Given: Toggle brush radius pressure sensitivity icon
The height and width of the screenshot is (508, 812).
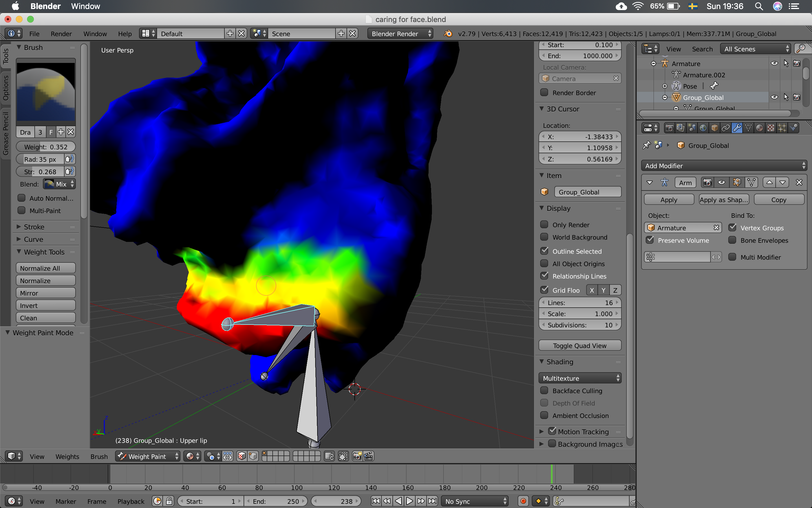Looking at the screenshot, I should coord(69,159).
